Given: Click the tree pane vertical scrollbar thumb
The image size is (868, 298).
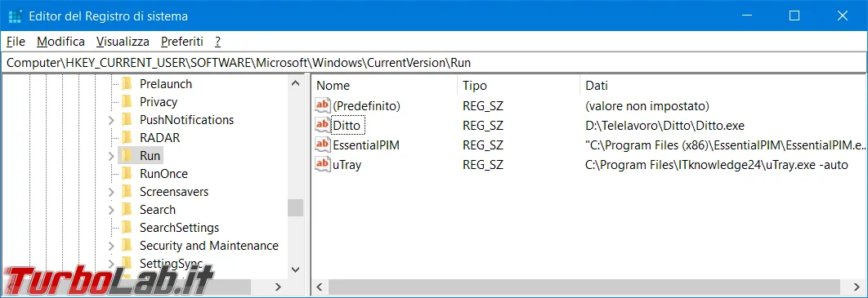Looking at the screenshot, I should [x=296, y=207].
